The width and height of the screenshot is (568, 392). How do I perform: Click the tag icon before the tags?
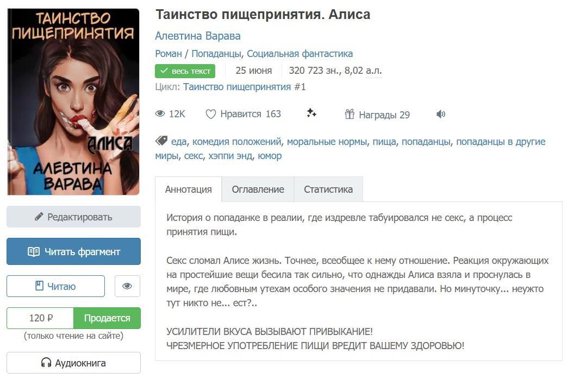click(x=161, y=141)
